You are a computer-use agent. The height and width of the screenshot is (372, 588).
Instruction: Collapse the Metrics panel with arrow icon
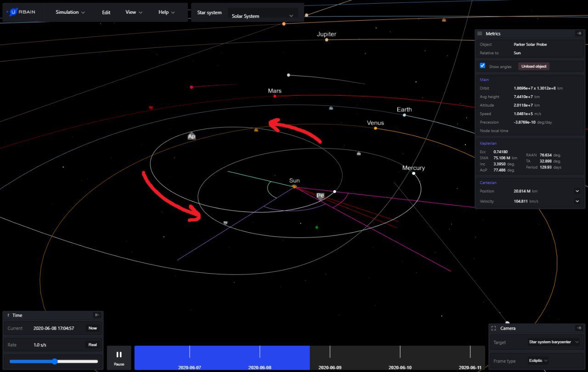click(x=579, y=34)
